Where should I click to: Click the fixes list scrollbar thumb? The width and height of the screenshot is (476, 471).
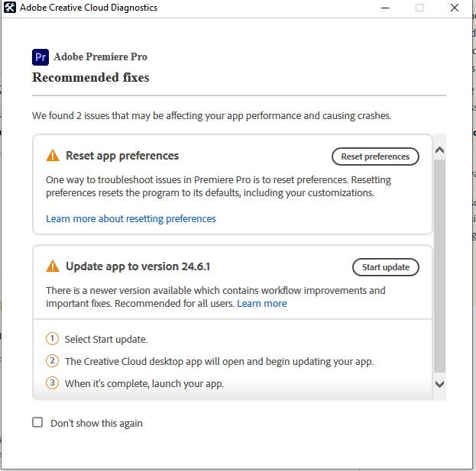coord(439,266)
